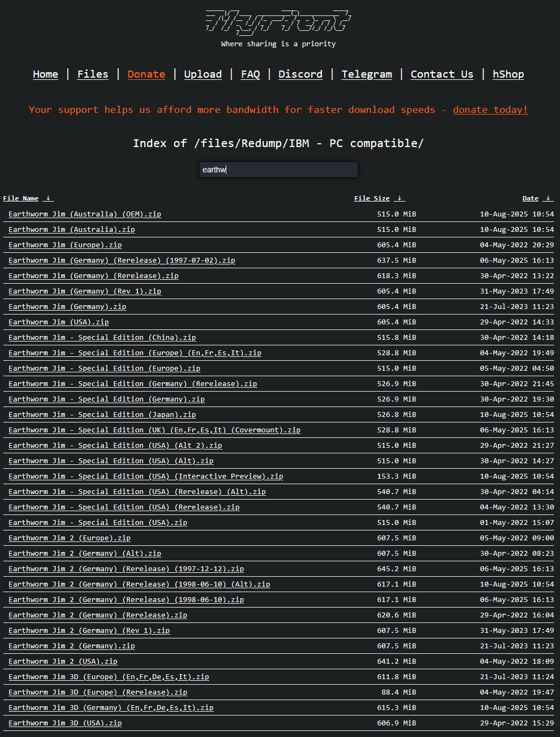Open Earthworm Jim 2 (Germany) (Rerelease) (1998-06-10).zip

coord(126,600)
